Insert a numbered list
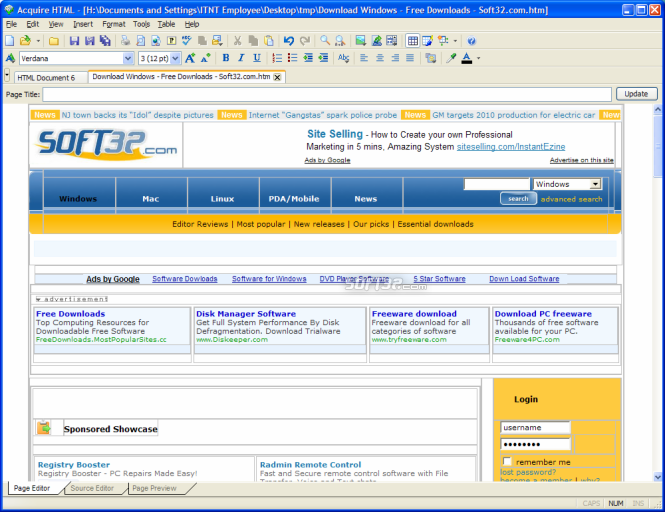665x512 pixels. point(277,58)
